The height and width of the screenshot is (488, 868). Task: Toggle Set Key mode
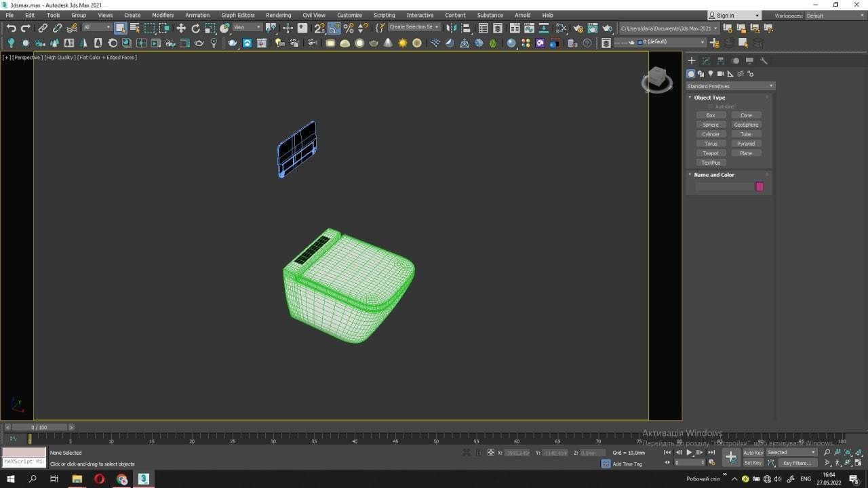pos(753,463)
